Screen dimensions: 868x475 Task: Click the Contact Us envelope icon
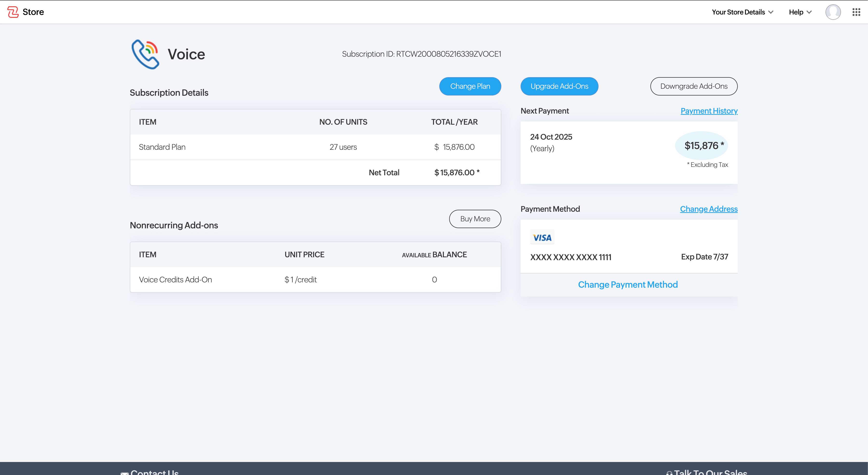pyautogui.click(x=124, y=473)
